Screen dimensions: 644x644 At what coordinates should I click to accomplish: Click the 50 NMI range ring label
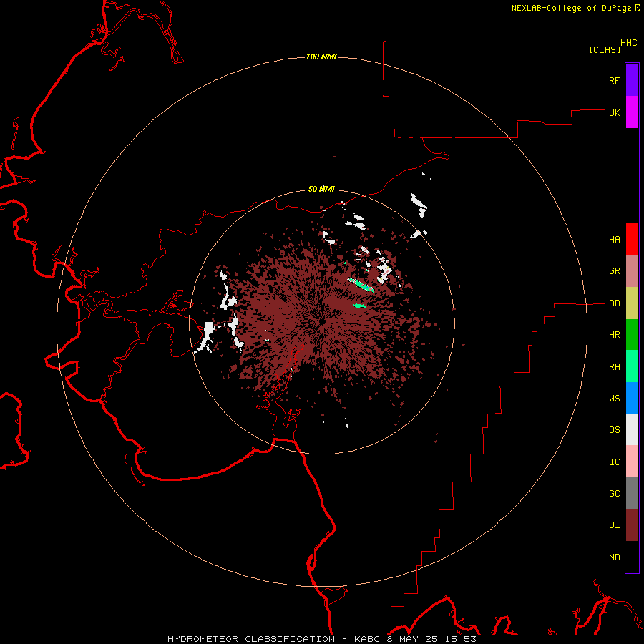click(x=321, y=189)
